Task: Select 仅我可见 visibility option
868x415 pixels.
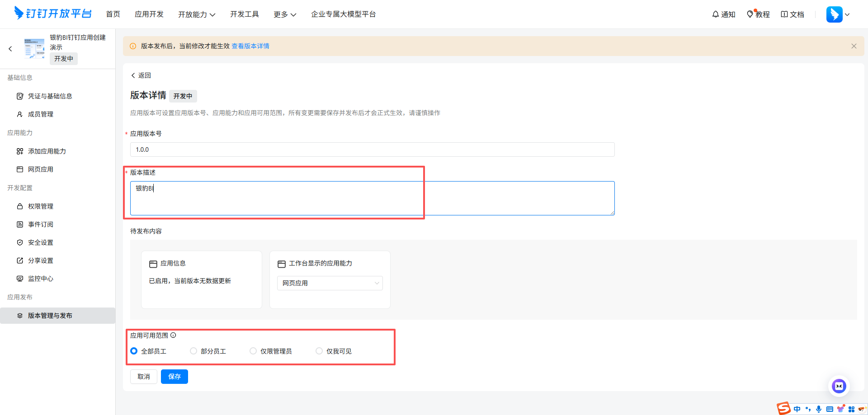Action: [319, 351]
